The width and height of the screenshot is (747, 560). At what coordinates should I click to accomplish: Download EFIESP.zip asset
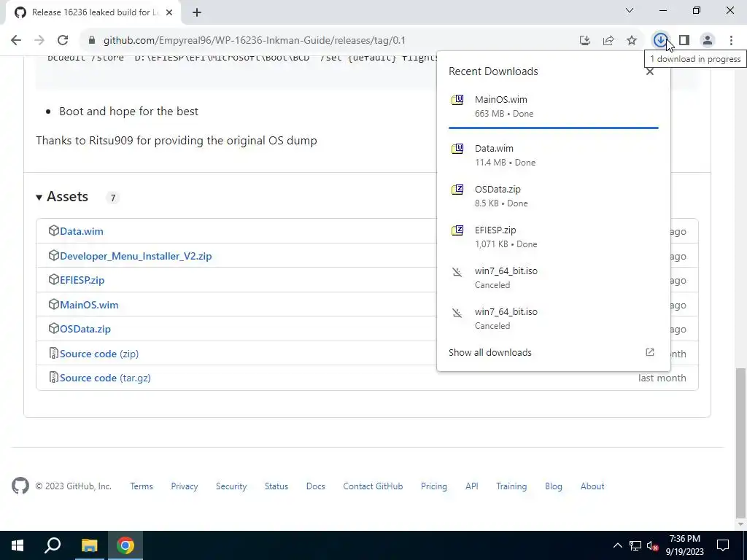click(x=82, y=280)
